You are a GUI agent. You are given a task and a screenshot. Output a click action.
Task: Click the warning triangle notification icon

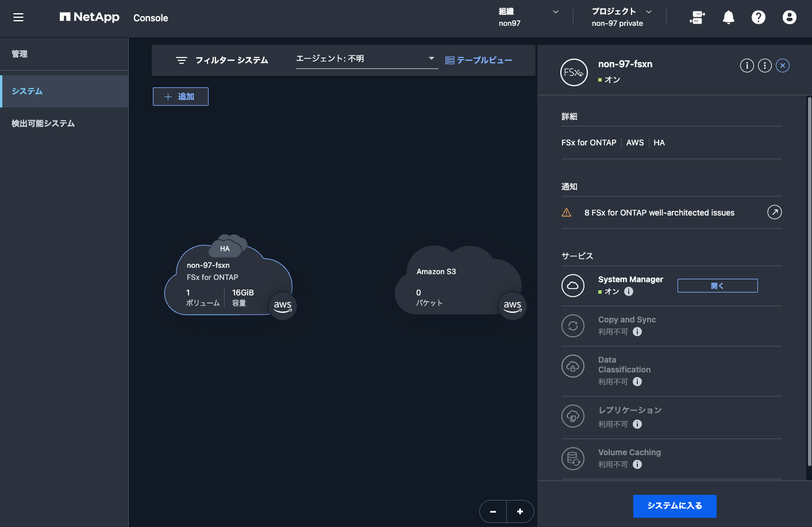tap(567, 213)
